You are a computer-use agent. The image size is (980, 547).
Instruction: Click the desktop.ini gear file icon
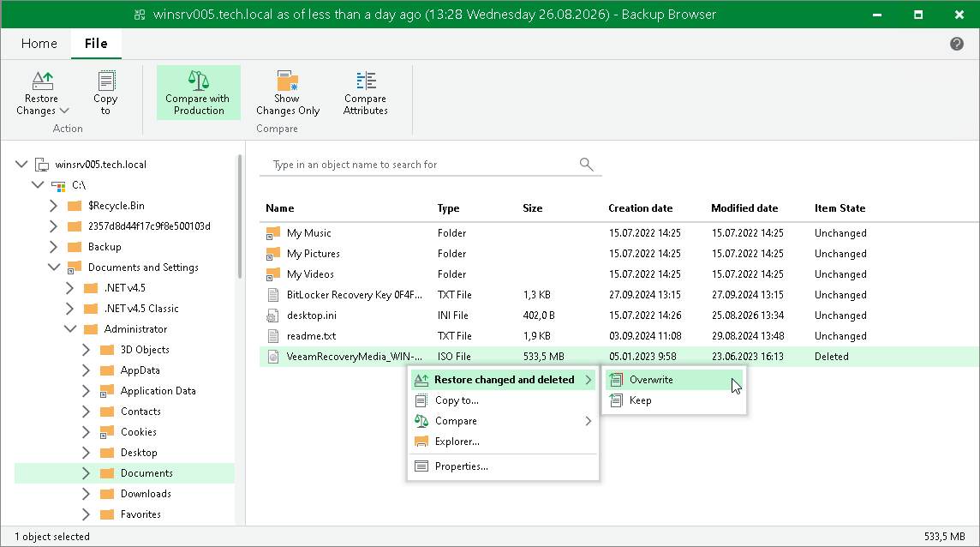tap(273, 316)
